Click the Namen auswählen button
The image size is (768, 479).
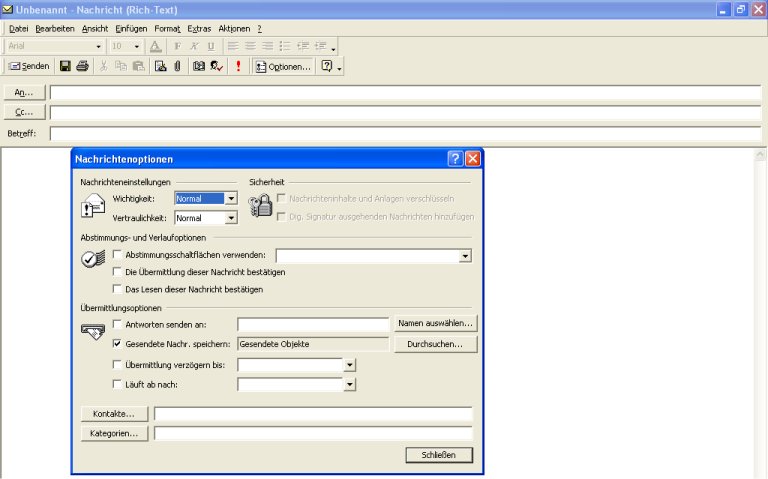click(x=435, y=323)
